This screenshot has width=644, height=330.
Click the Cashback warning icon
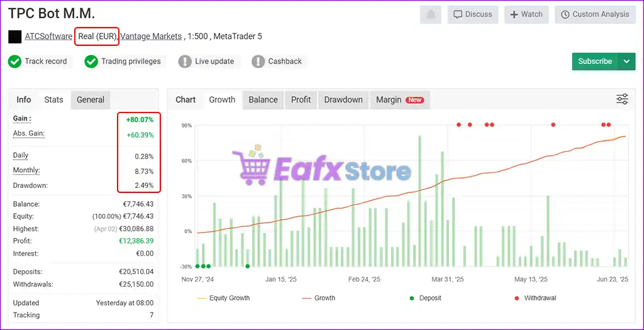coord(258,62)
